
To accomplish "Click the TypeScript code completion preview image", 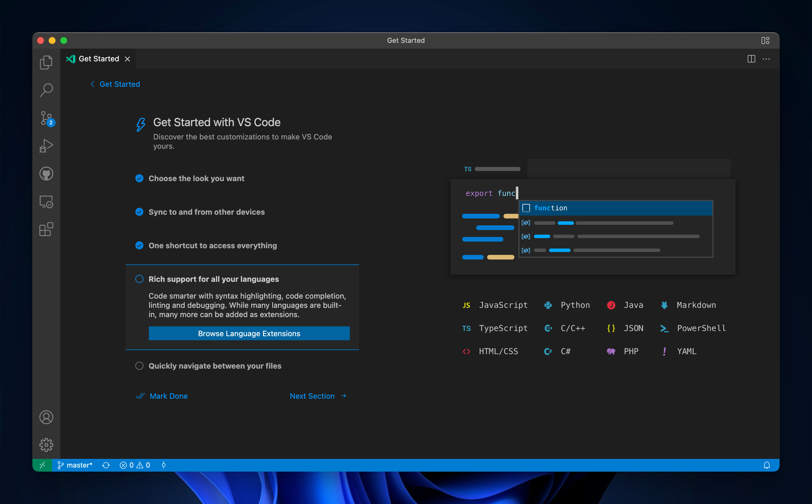I will tap(593, 217).
